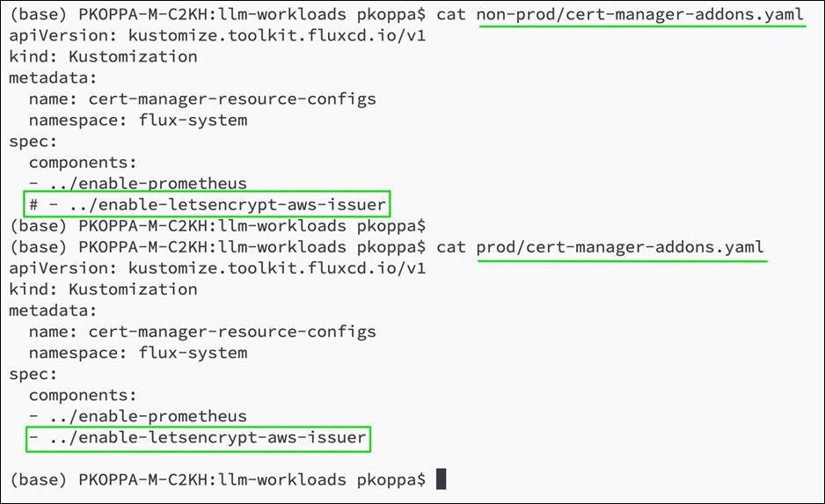Click the first 'metadata:' key
Screen dimensions: 825x504
(53, 78)
